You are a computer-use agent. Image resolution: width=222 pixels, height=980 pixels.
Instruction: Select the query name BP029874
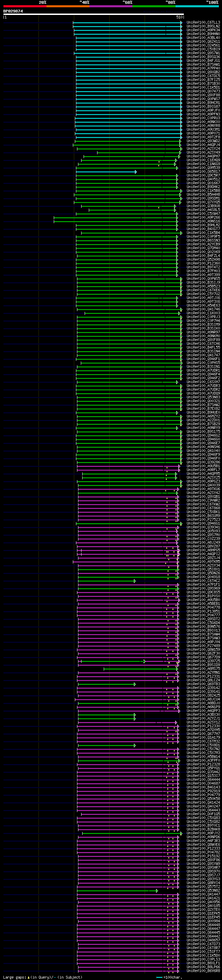pos(13,11)
